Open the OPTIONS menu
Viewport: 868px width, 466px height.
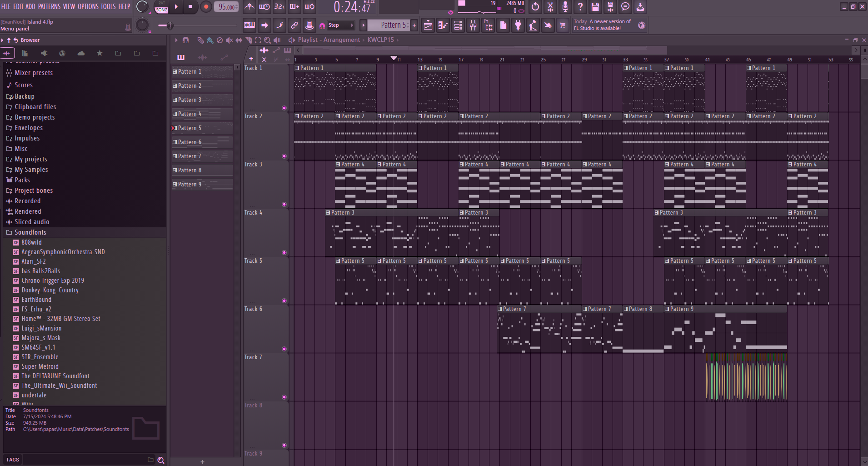[88, 6]
